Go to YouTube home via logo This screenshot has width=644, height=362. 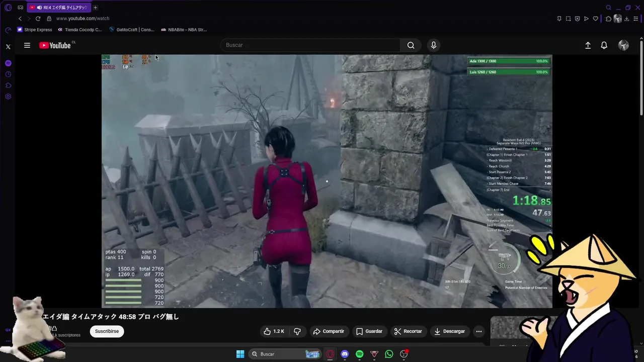55,45
